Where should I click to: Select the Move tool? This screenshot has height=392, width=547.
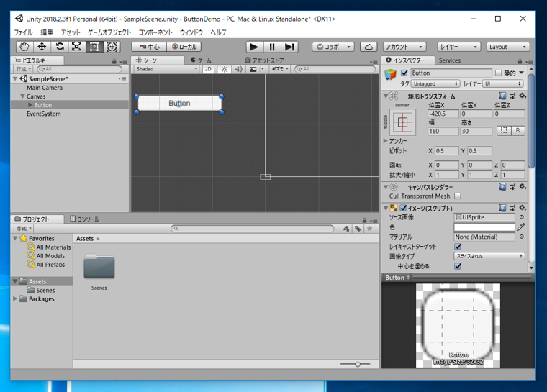42,47
